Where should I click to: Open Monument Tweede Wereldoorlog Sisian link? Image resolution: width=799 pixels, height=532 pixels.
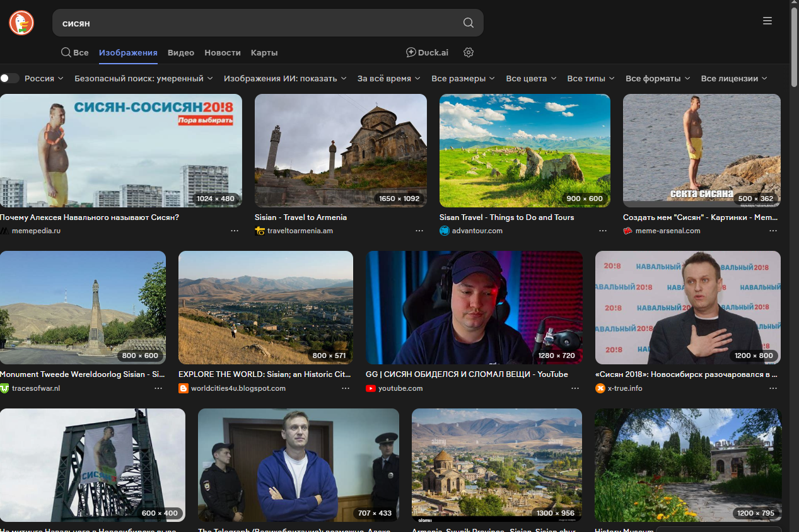click(83, 374)
